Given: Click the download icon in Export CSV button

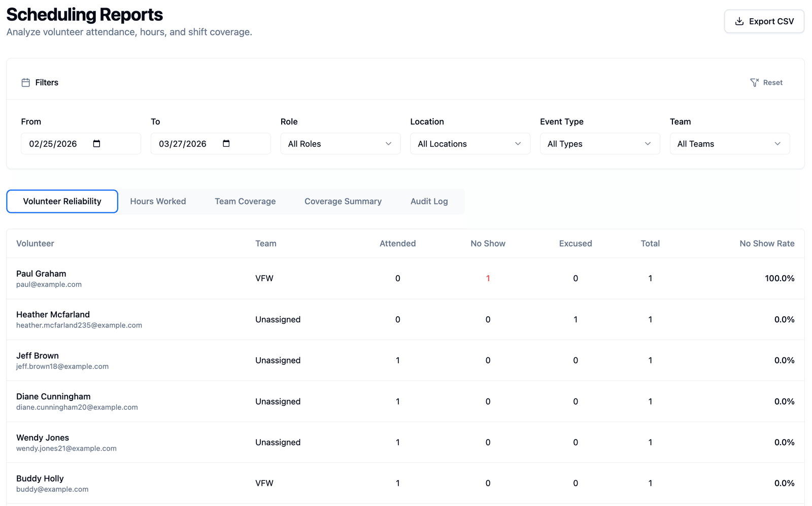Looking at the screenshot, I should coord(739,21).
